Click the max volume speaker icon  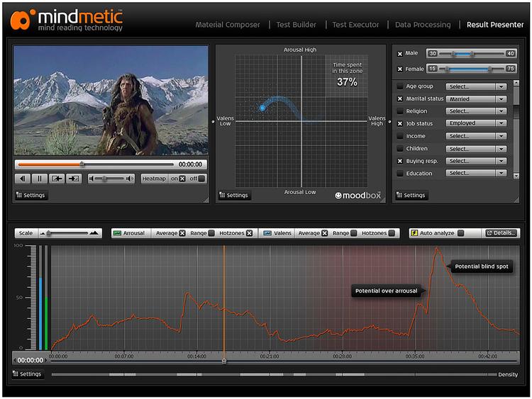tap(130, 179)
